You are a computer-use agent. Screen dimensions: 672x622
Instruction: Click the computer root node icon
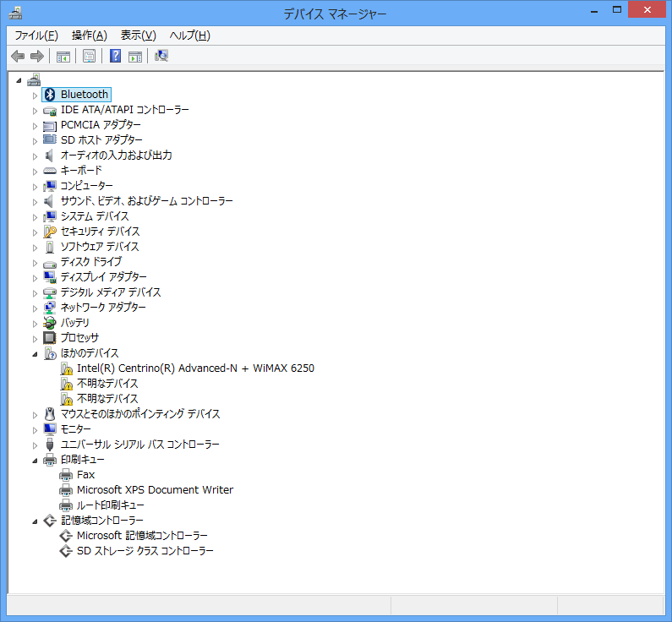[x=34, y=79]
